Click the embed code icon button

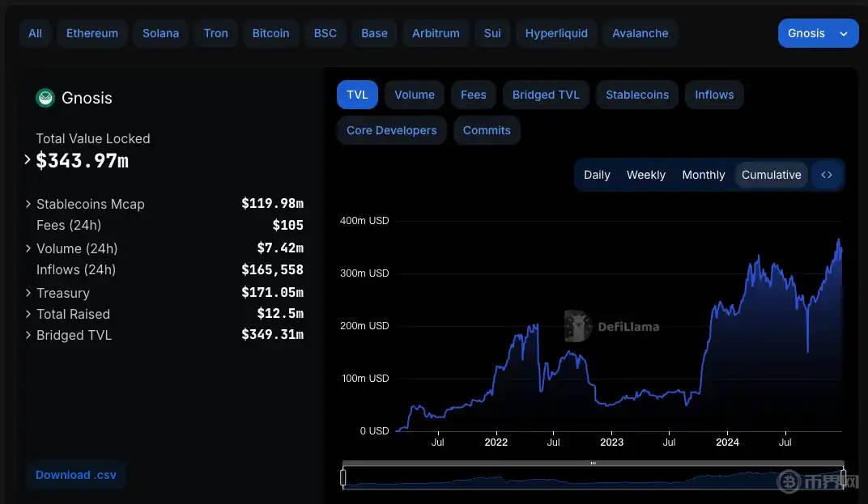827,175
